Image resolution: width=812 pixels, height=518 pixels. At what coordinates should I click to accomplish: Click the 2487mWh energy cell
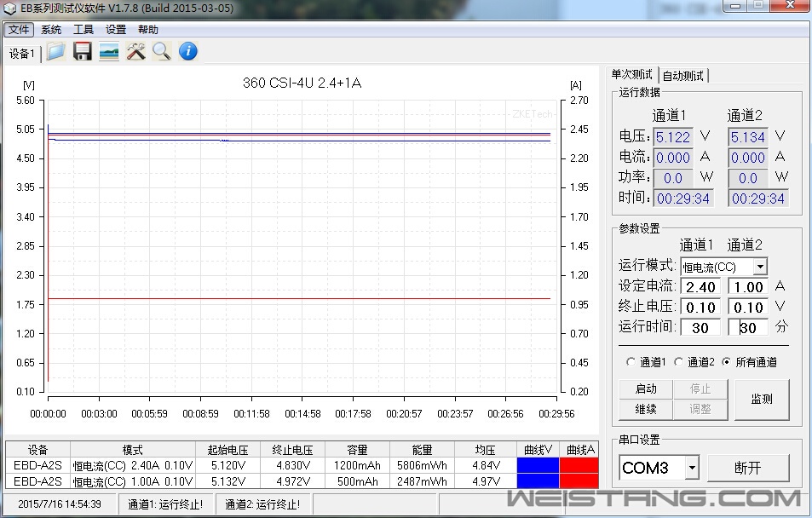click(x=422, y=481)
